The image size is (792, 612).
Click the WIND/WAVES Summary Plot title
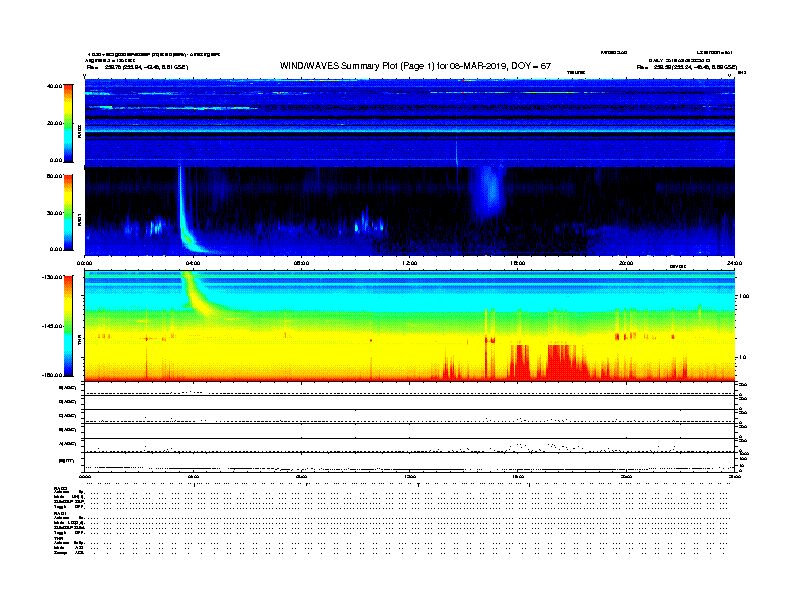coord(415,66)
